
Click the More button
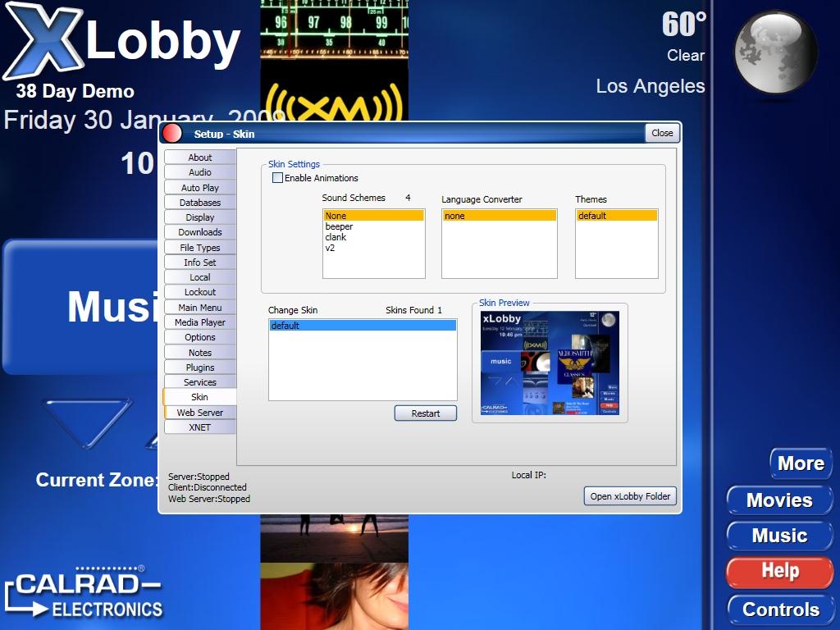tap(801, 463)
